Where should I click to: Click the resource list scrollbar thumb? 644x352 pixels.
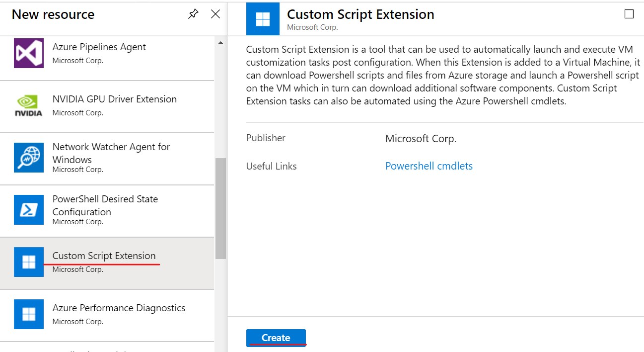[220, 208]
